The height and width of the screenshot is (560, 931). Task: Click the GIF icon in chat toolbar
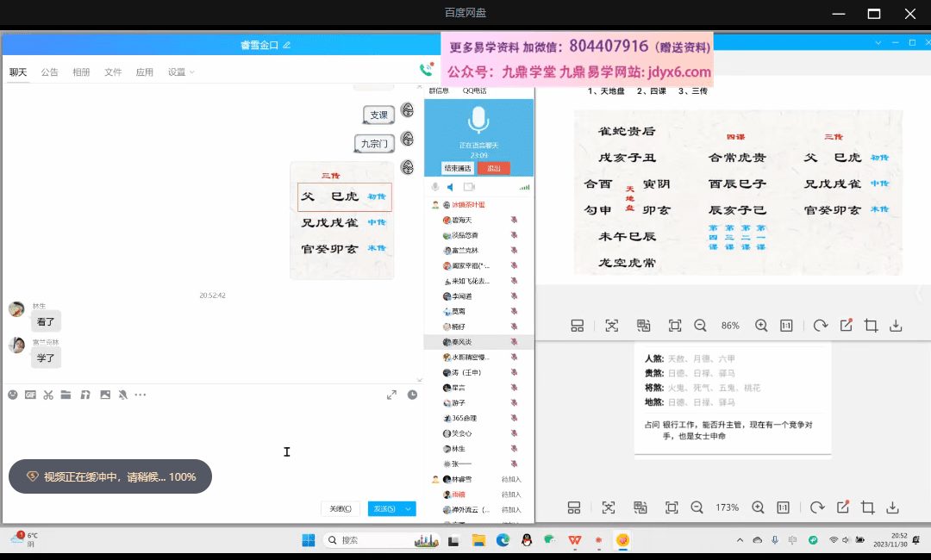[30, 395]
